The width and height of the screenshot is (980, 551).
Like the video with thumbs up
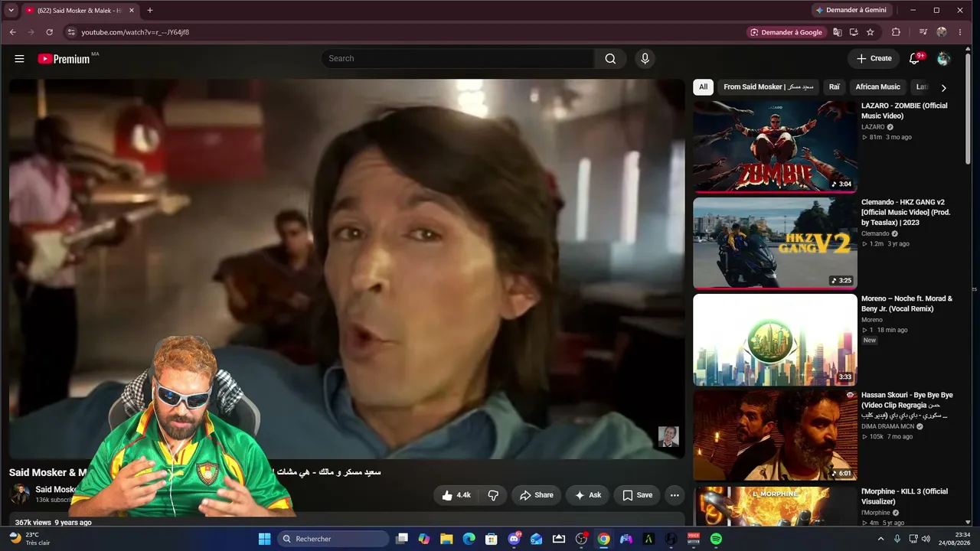pos(456,495)
